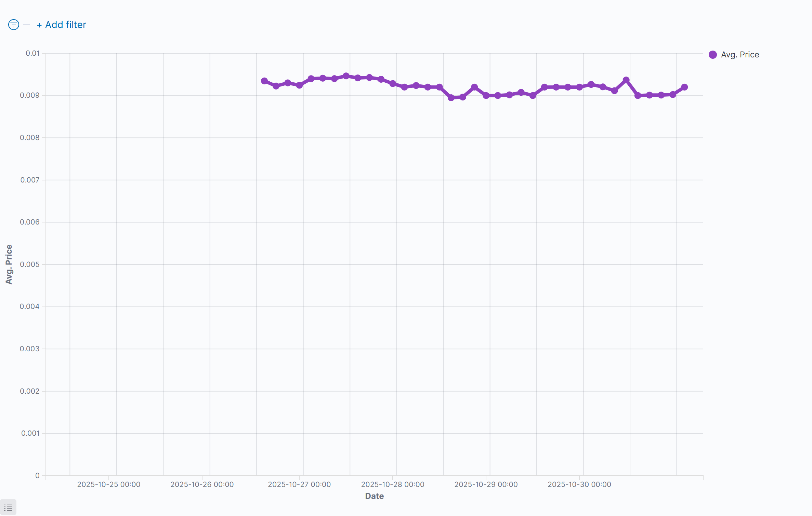Click the 0.001 y-axis tick label
This screenshot has height=516, width=812.
click(x=30, y=433)
